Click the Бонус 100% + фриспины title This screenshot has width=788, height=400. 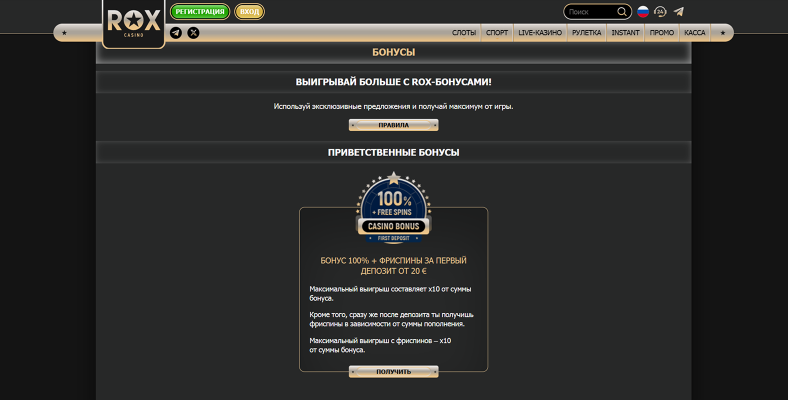(x=393, y=266)
